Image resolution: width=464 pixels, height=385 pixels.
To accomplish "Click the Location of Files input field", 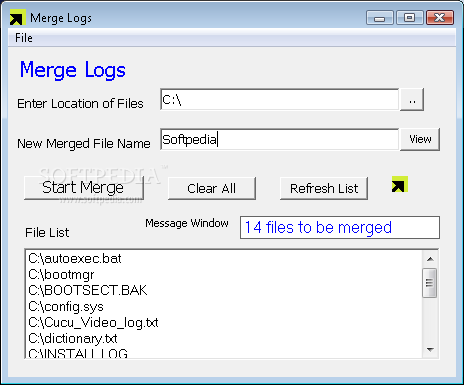I will coord(279,100).
